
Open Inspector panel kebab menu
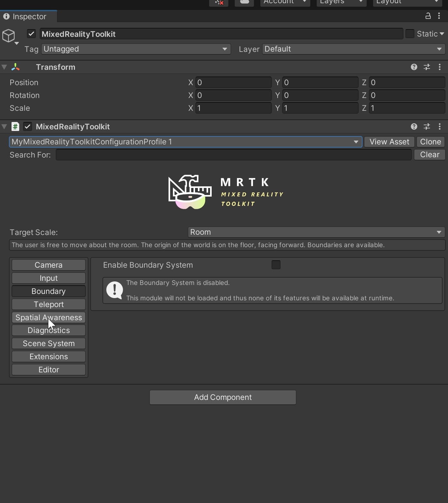pos(439,16)
